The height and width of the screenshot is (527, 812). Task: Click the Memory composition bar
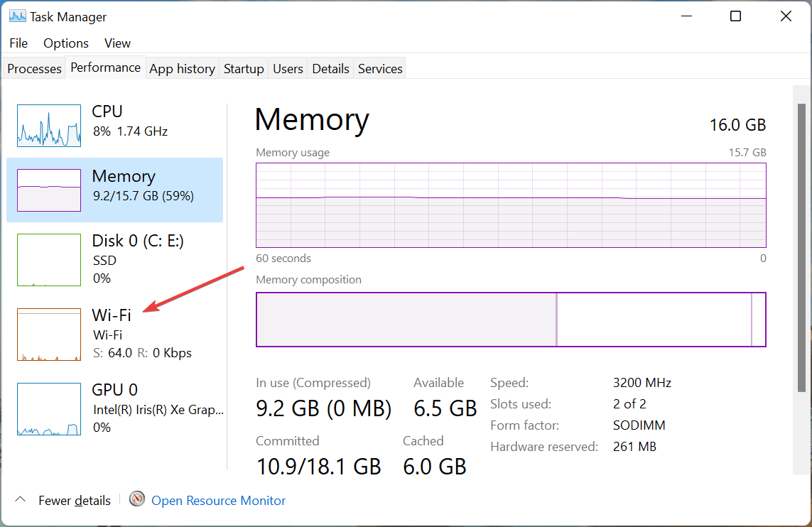point(511,320)
